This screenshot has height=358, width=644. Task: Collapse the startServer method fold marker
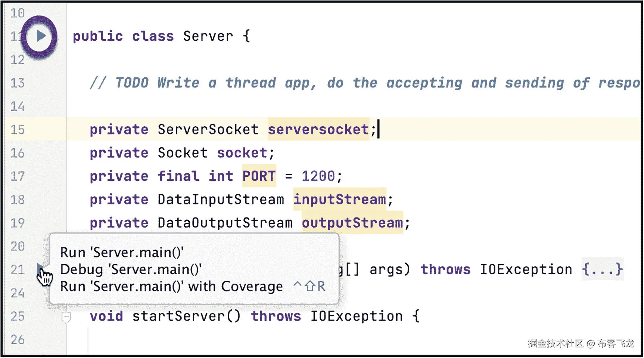coord(66,317)
